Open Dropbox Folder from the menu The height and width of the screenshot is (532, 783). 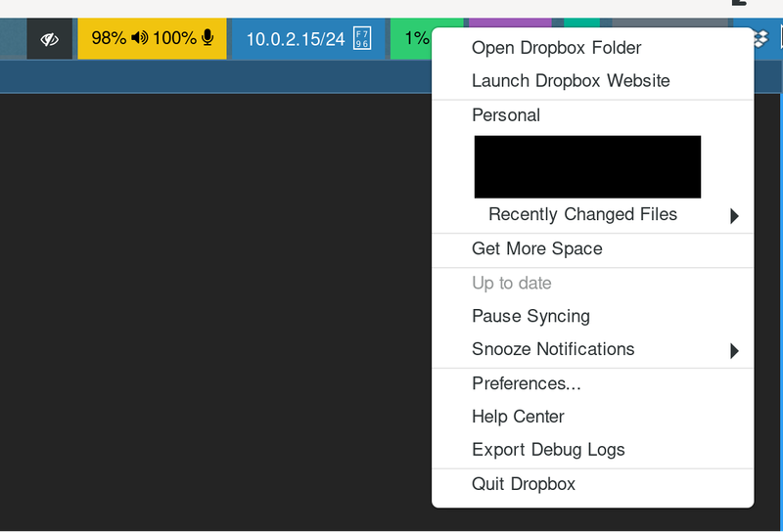pyautogui.click(x=556, y=48)
